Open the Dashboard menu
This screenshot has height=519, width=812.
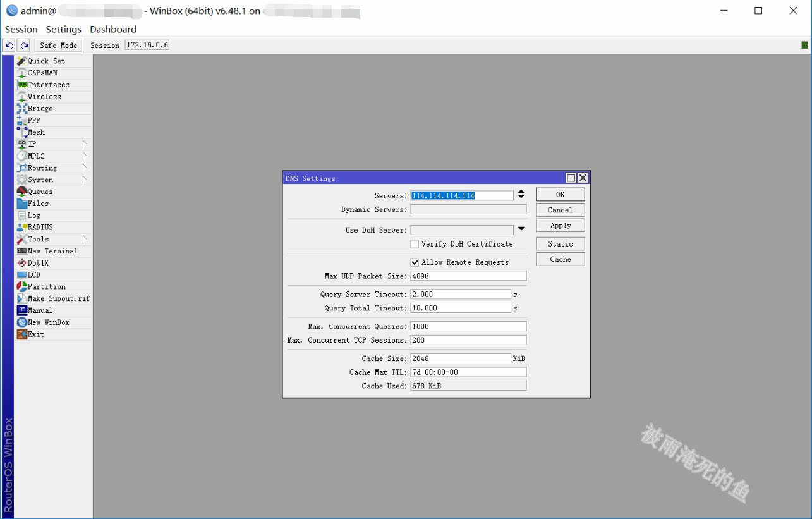click(x=113, y=29)
